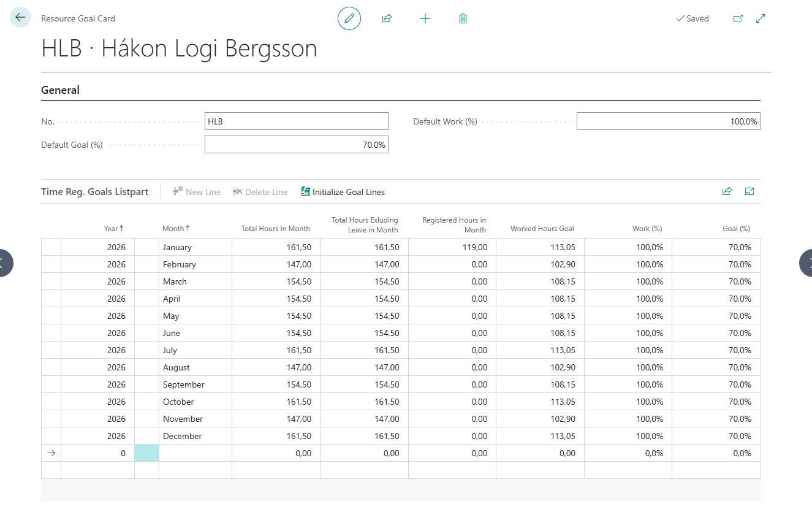
Task: Click the trash delete icon
Action: [x=463, y=18]
